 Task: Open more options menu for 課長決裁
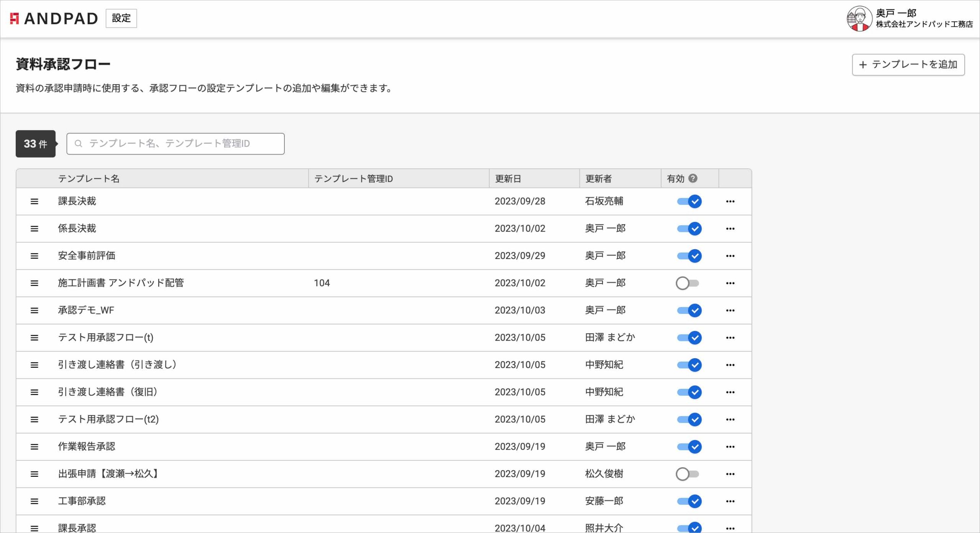tap(730, 201)
